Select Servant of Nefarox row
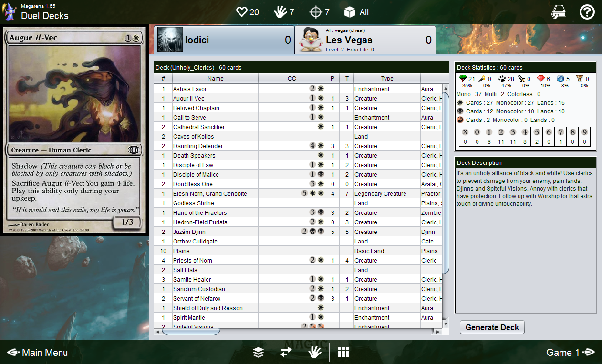The width and height of the screenshot is (602, 364). (298, 298)
